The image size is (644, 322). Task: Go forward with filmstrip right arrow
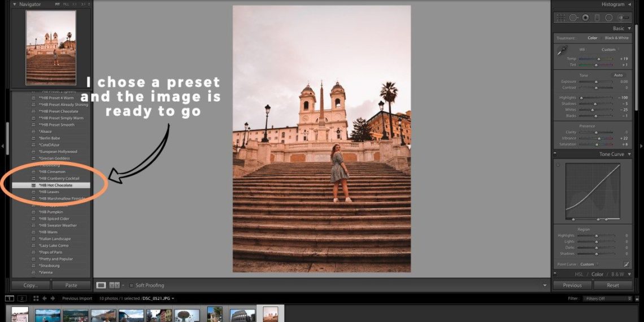tap(53, 299)
